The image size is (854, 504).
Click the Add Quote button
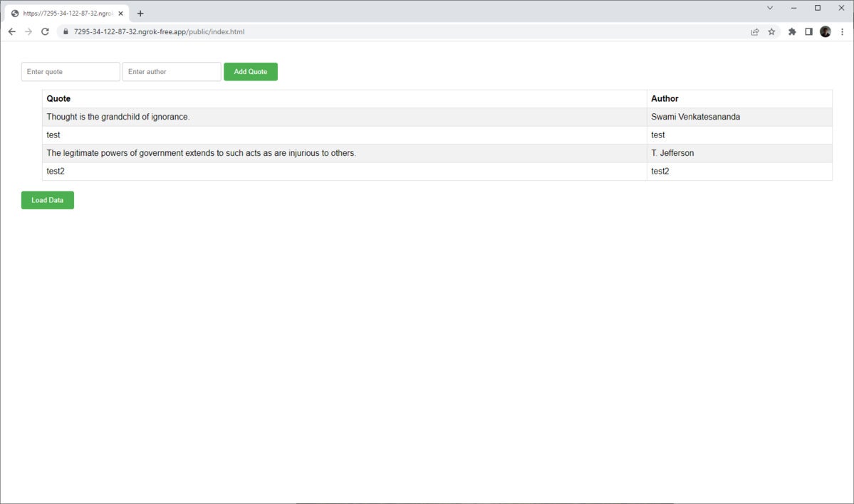tap(251, 72)
